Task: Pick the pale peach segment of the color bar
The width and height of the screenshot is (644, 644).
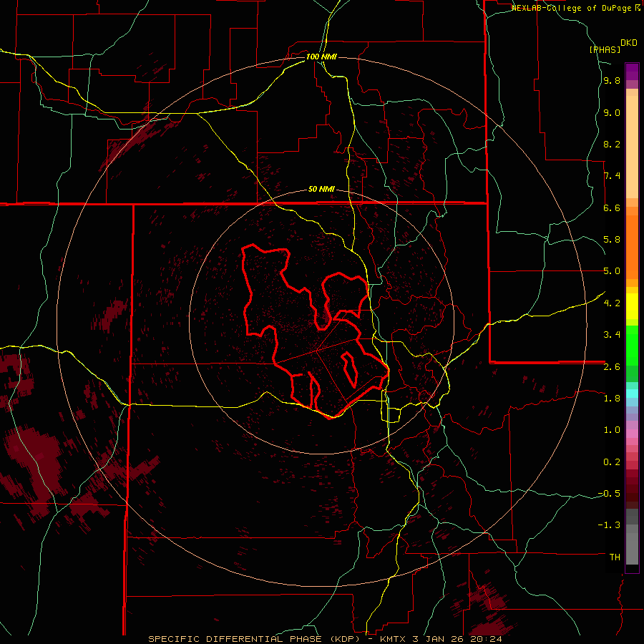Action: (632, 147)
